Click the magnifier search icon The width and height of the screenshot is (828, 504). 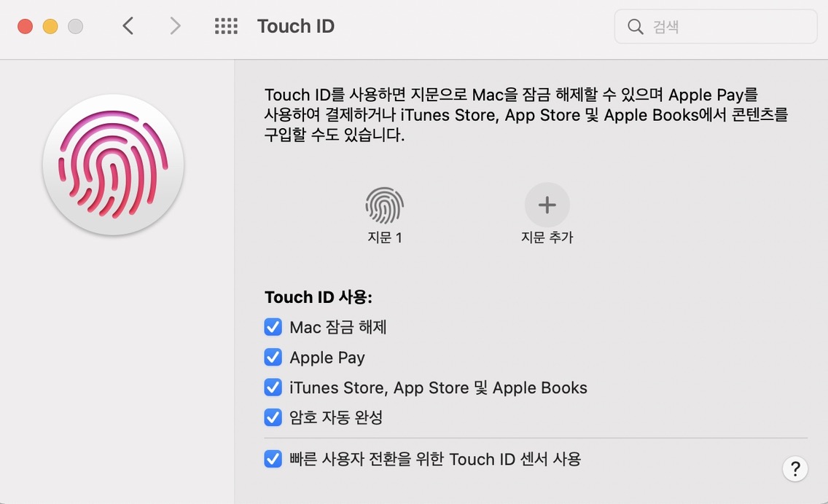click(x=636, y=26)
